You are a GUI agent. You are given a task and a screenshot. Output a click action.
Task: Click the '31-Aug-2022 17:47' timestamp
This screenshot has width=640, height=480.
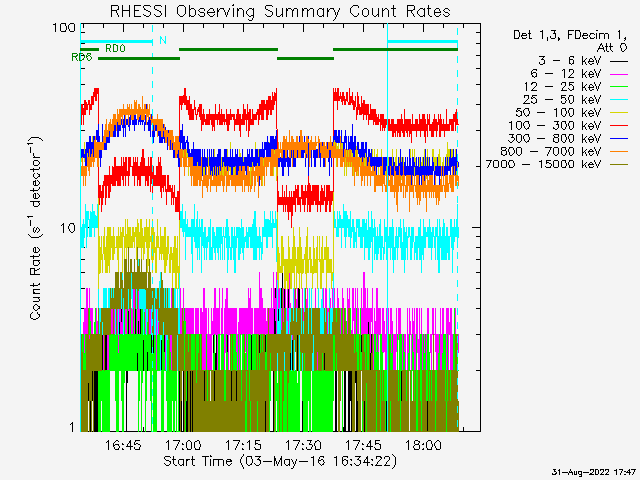593,472
